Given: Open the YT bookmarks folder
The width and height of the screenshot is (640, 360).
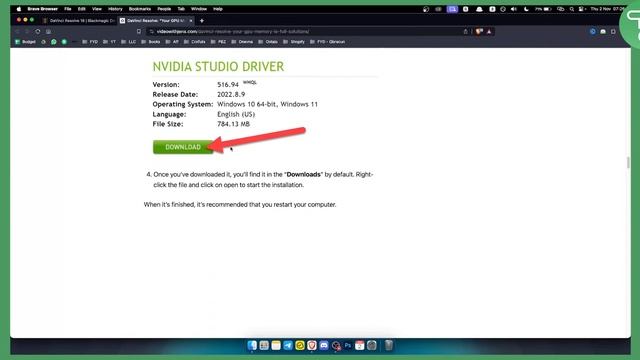Looking at the screenshot, I should coord(109,42).
